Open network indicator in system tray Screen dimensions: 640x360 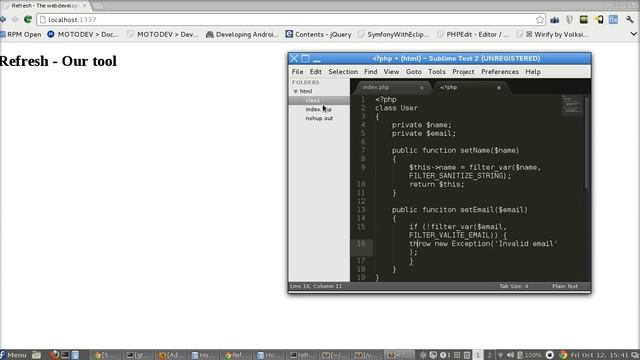coord(500,355)
